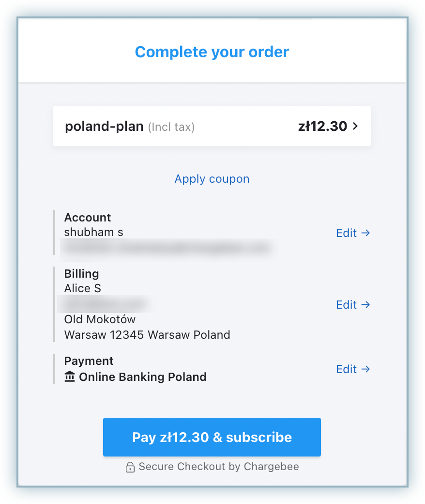Select the Payment section heading
Screen dimensions: 425x504
(x=89, y=361)
